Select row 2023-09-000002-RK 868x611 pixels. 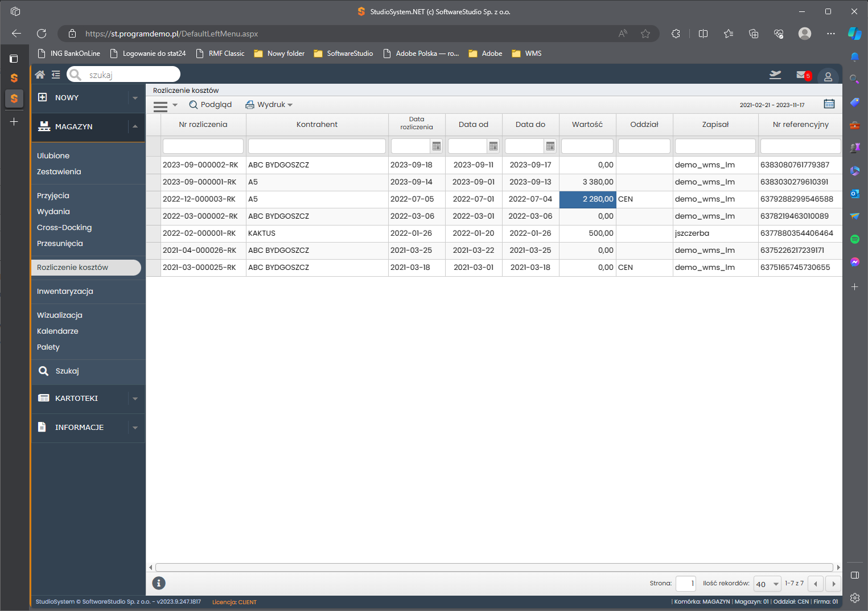pyautogui.click(x=494, y=165)
